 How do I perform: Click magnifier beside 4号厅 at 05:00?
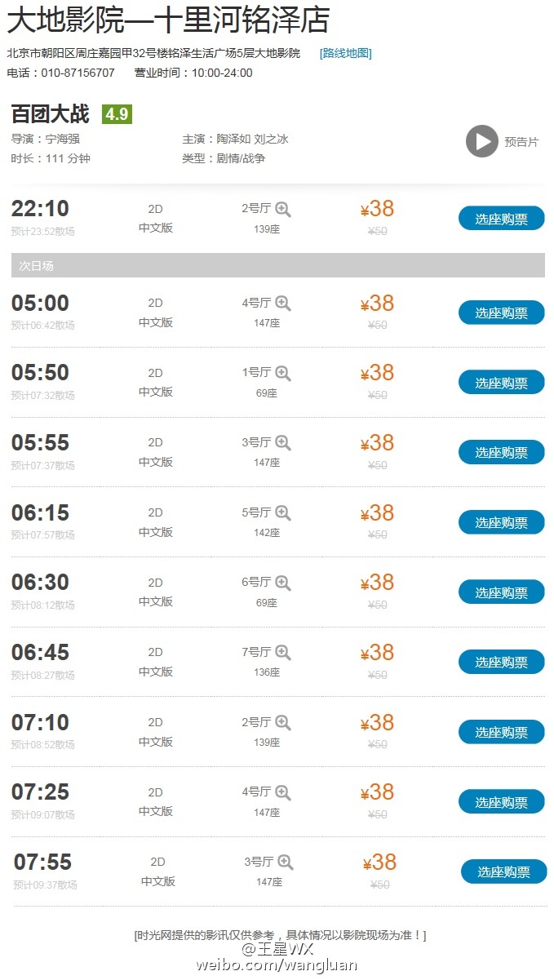coord(282,304)
